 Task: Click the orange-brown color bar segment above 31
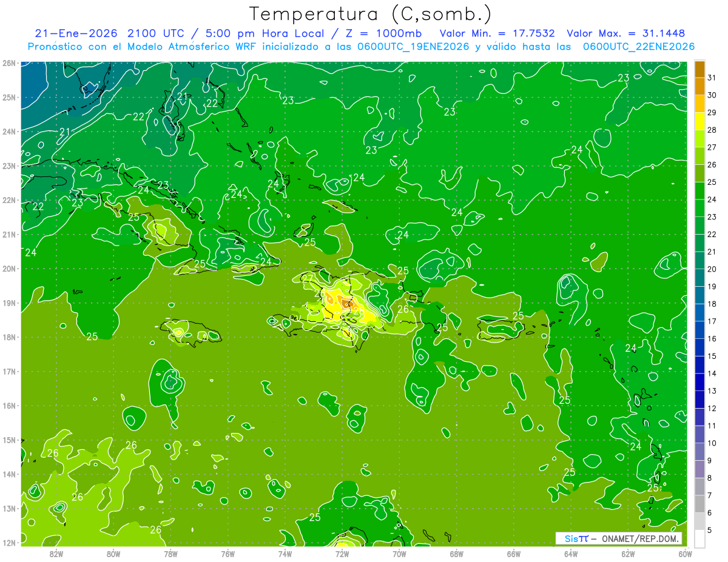point(699,69)
